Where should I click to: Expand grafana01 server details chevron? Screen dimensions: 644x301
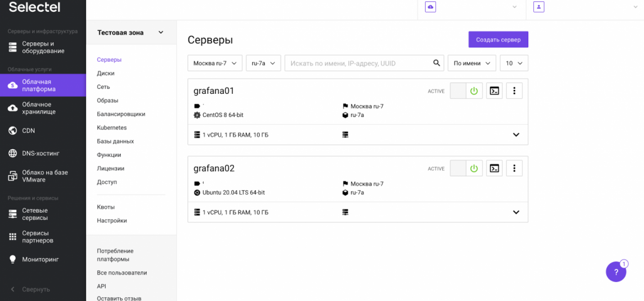[x=516, y=135]
